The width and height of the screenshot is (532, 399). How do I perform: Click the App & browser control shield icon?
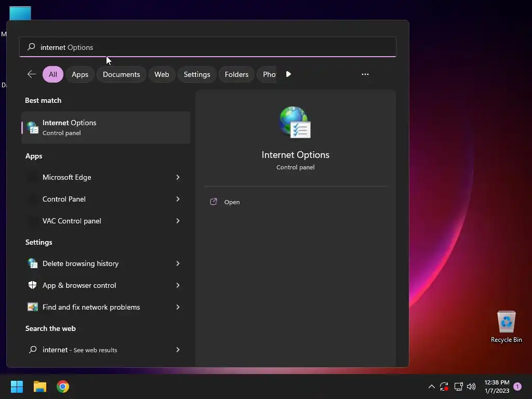click(33, 285)
